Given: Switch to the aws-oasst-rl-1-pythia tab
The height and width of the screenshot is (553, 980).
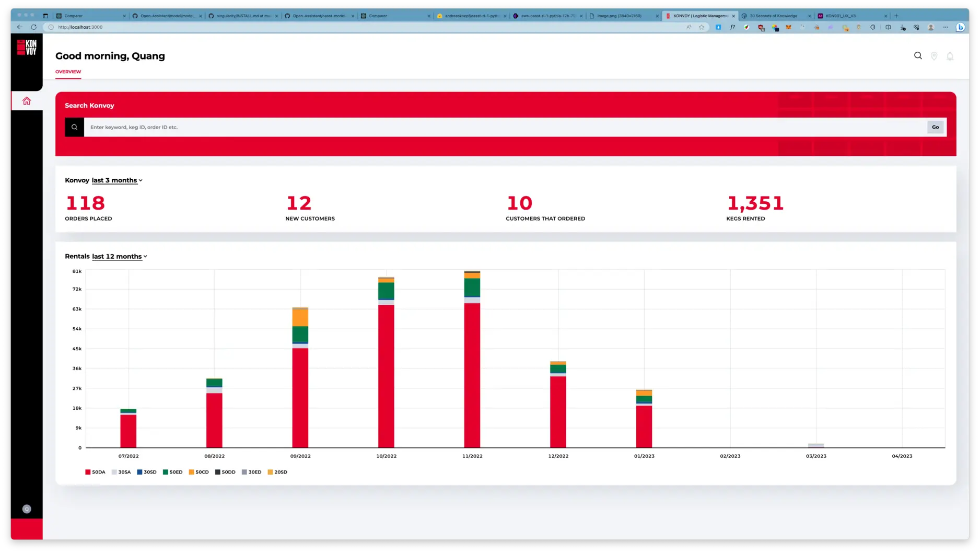Looking at the screenshot, I should point(547,16).
